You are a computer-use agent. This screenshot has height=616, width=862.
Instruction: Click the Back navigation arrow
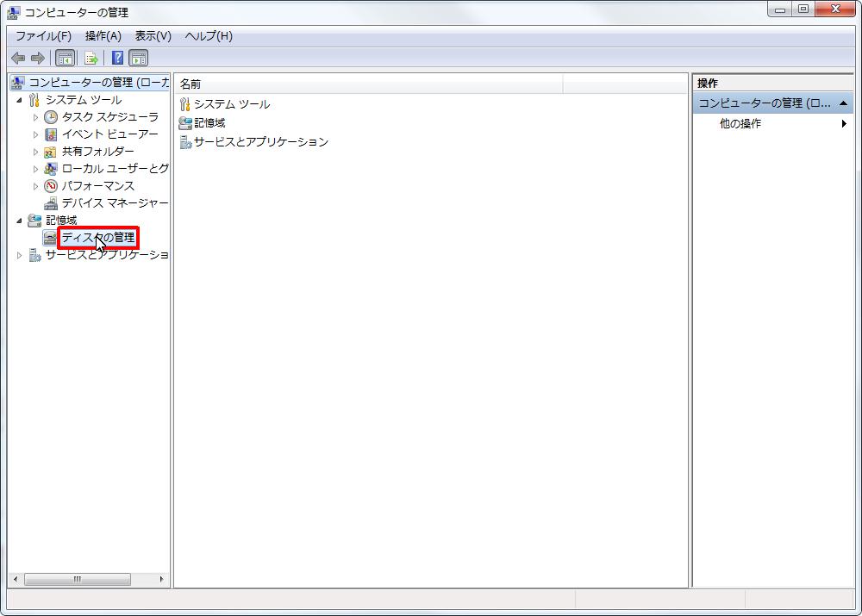click(x=17, y=58)
